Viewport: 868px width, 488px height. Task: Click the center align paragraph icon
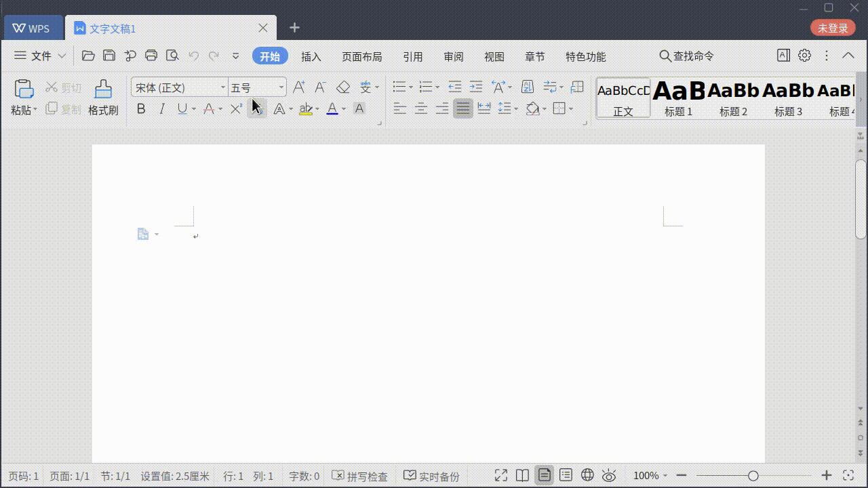pos(421,108)
